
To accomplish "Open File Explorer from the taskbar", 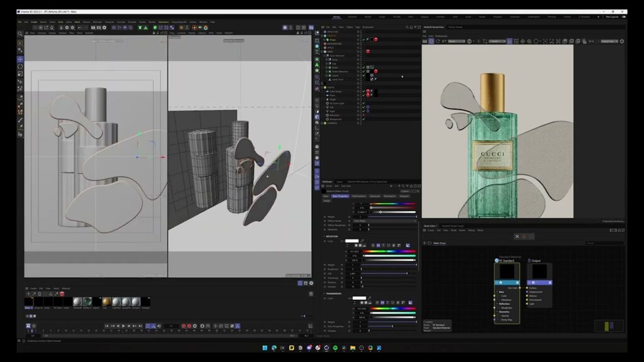I will 352,348.
